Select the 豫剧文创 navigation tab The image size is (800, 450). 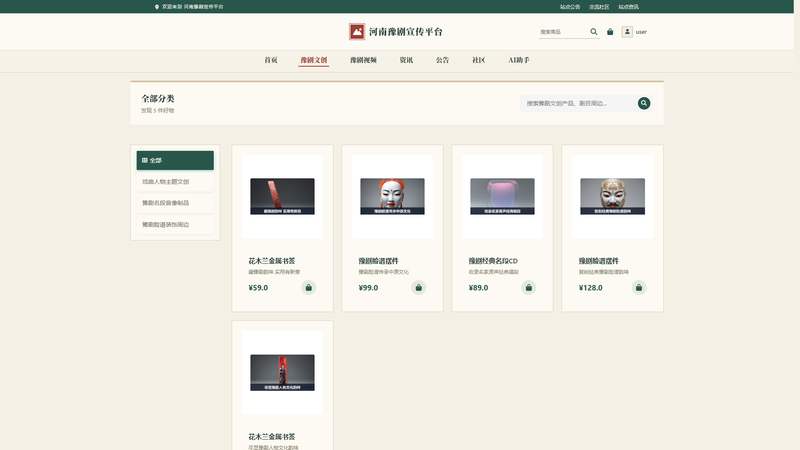[314, 60]
